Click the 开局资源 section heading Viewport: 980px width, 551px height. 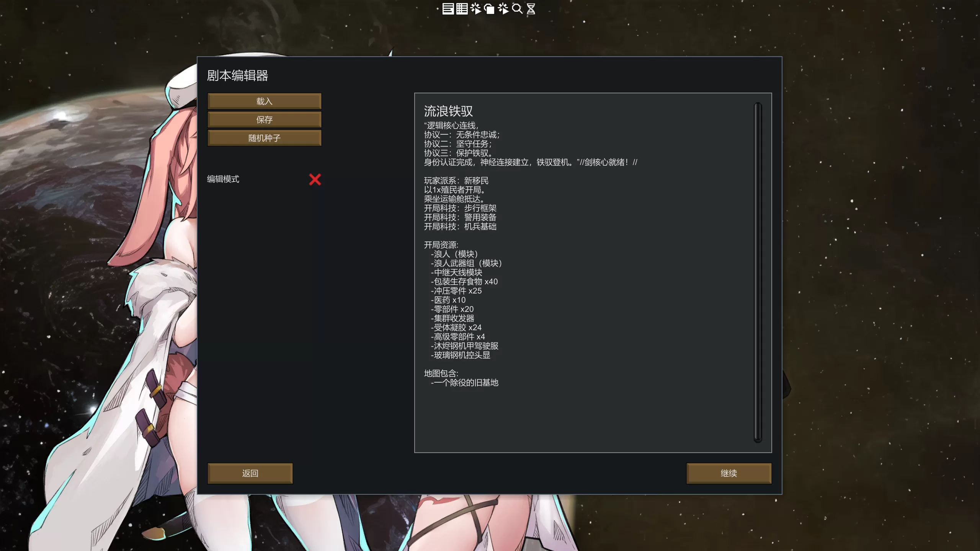click(441, 245)
